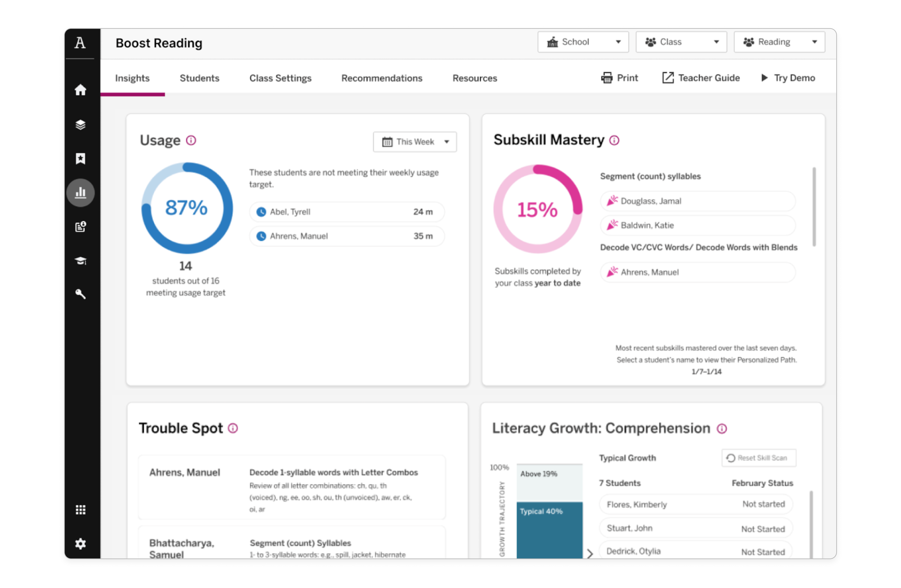
Task: Click the graduation cap icon
Action: (80, 260)
